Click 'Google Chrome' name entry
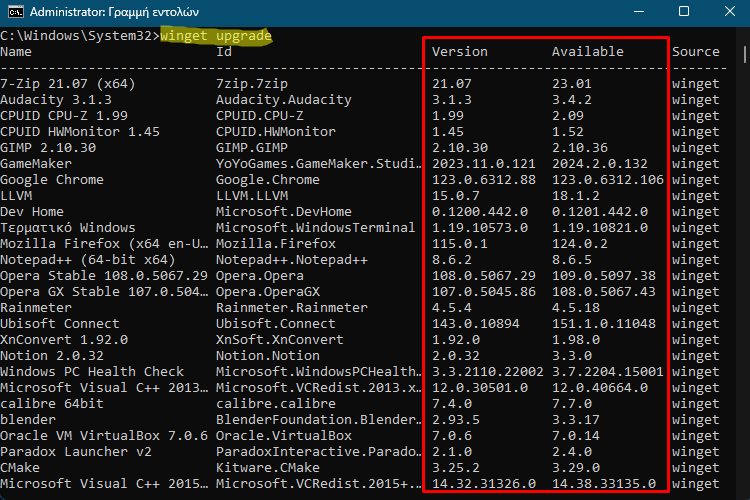750x500 pixels. point(52,180)
